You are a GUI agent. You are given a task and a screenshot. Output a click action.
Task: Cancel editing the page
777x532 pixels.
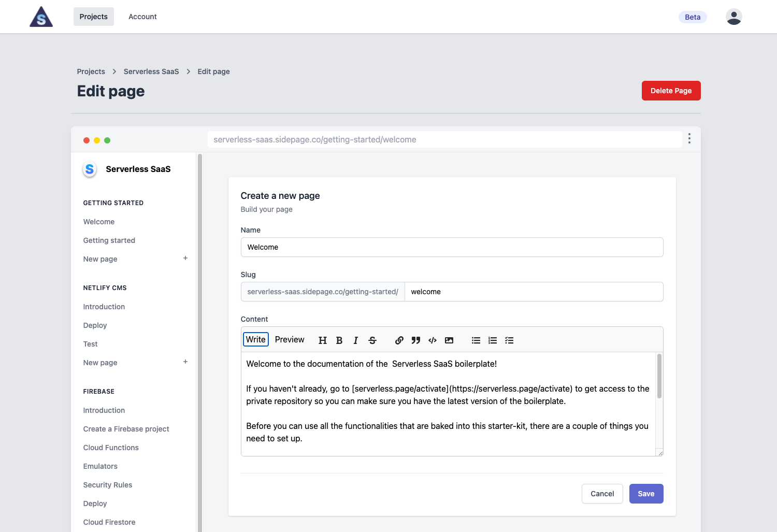coord(602,494)
